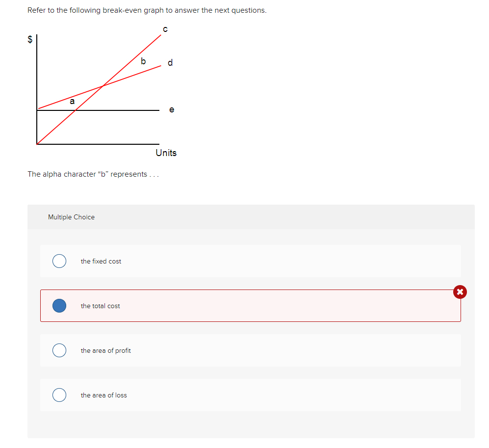Viewport: 489px width, 448px height.
Task: Click the "$" axis label
Action: pyautogui.click(x=30, y=39)
